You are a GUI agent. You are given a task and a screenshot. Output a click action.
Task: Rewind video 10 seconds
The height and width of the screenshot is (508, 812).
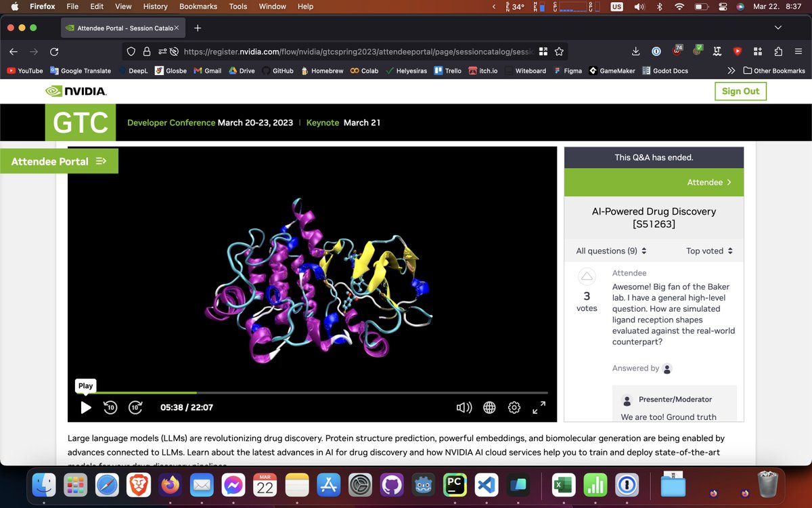click(x=110, y=407)
